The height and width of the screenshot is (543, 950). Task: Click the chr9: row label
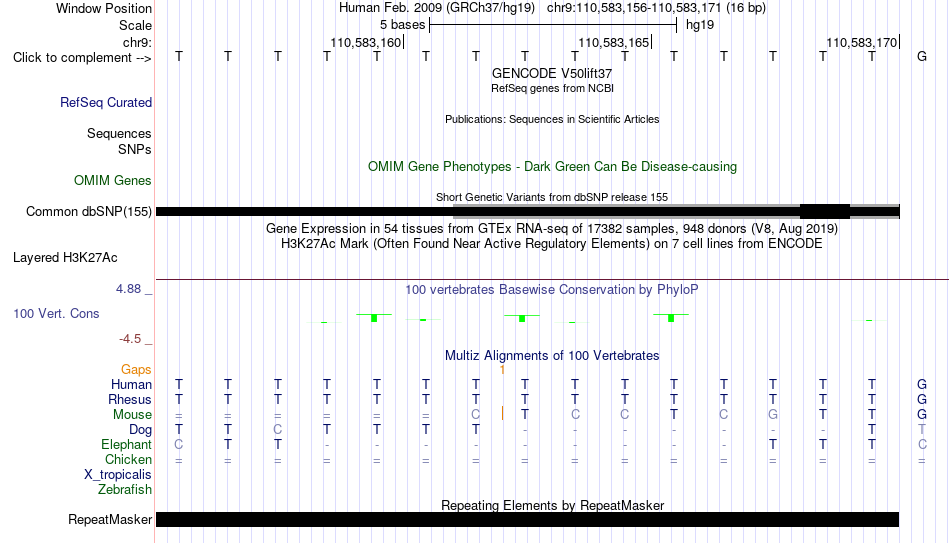[x=137, y=42]
